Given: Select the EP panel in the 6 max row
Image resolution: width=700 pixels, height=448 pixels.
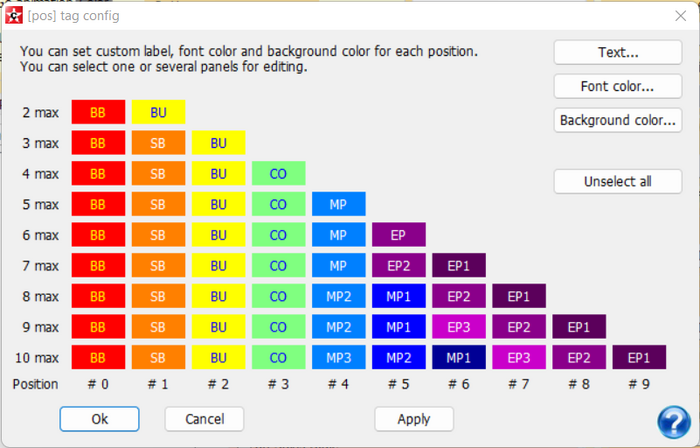Looking at the screenshot, I should tap(399, 235).
